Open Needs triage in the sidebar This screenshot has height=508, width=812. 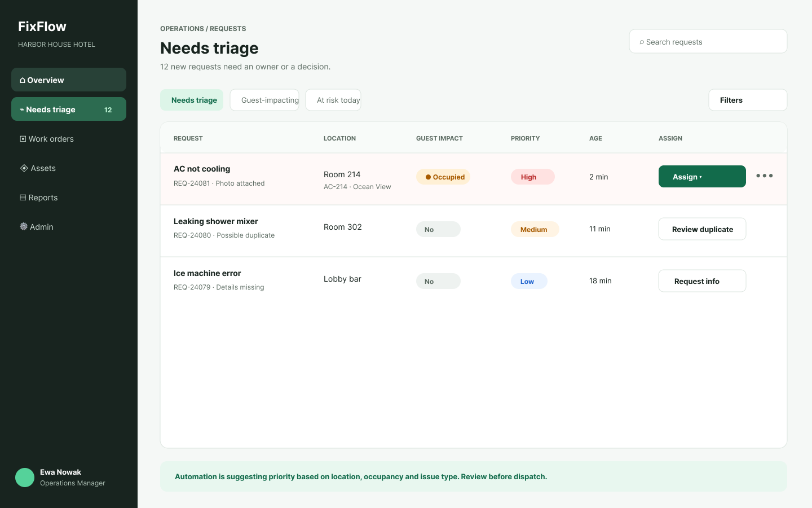click(x=69, y=109)
